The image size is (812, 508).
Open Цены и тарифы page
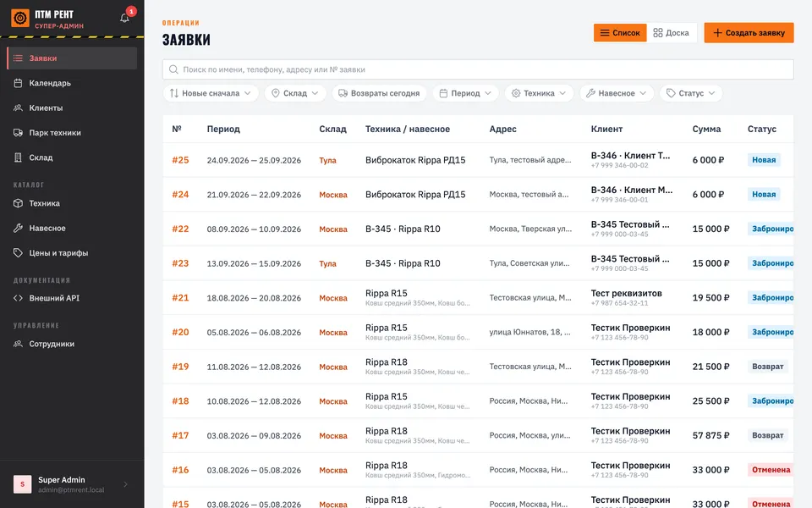pos(72,253)
